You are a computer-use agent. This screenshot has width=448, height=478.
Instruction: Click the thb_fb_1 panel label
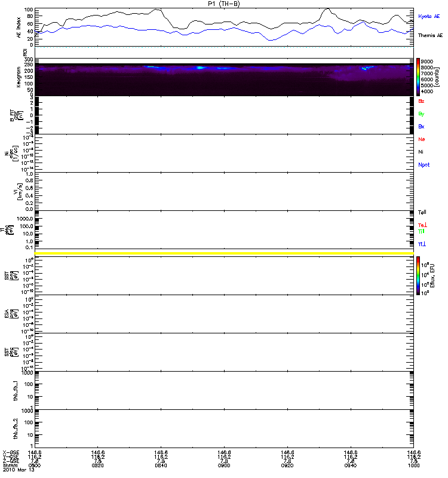(16, 390)
